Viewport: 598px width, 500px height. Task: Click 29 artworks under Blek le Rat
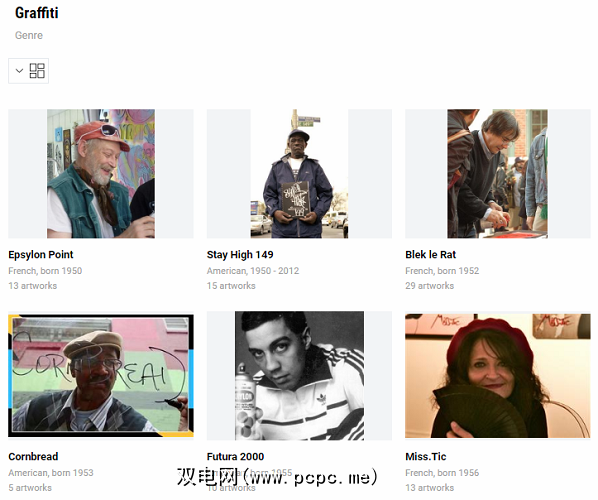click(429, 286)
